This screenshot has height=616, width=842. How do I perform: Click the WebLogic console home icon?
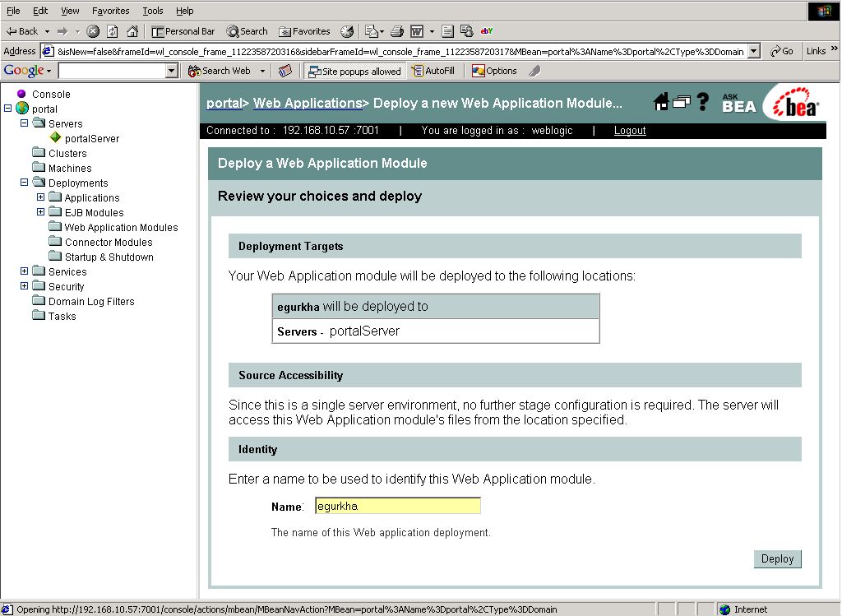pos(661,101)
